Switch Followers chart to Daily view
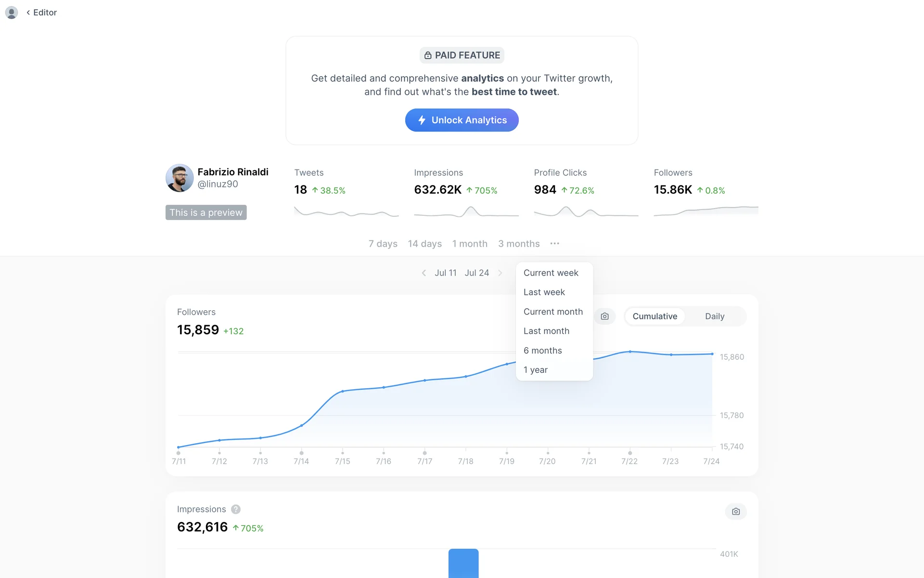924x578 pixels. 714,316
